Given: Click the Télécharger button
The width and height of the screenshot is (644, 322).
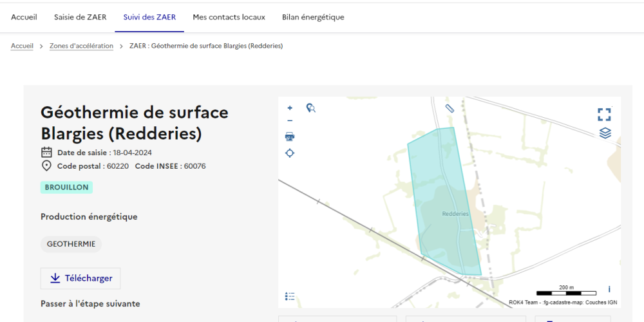Looking at the screenshot, I should (80, 278).
